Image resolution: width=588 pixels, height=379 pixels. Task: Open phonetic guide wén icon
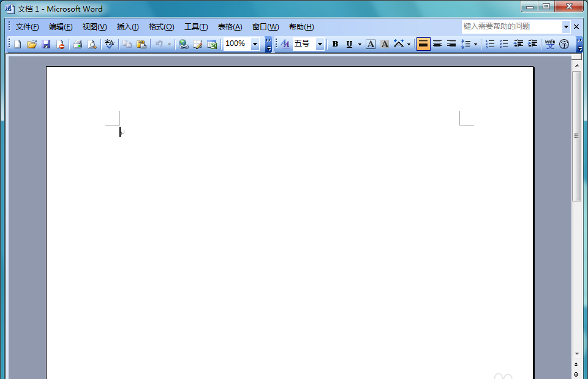[x=550, y=44]
